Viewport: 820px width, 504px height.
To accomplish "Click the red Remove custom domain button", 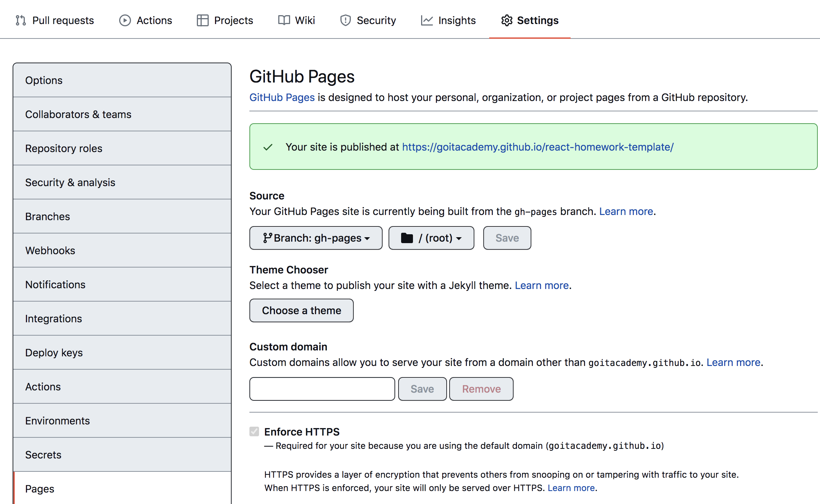I will coord(481,389).
